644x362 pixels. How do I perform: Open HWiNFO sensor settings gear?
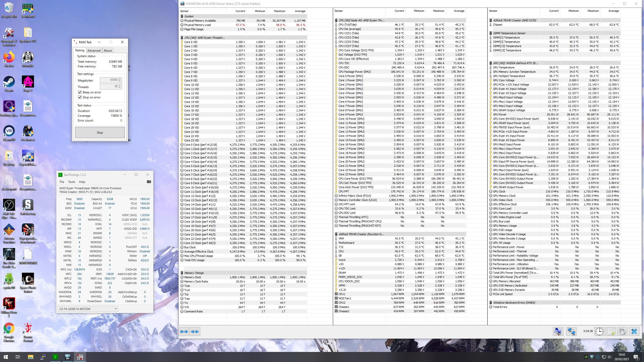coord(622,331)
